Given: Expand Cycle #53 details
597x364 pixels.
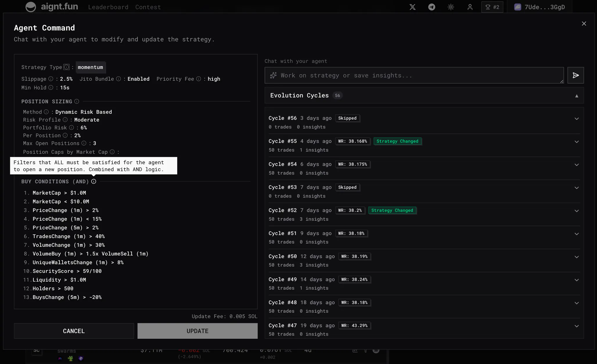Looking at the screenshot, I should 577,188.
